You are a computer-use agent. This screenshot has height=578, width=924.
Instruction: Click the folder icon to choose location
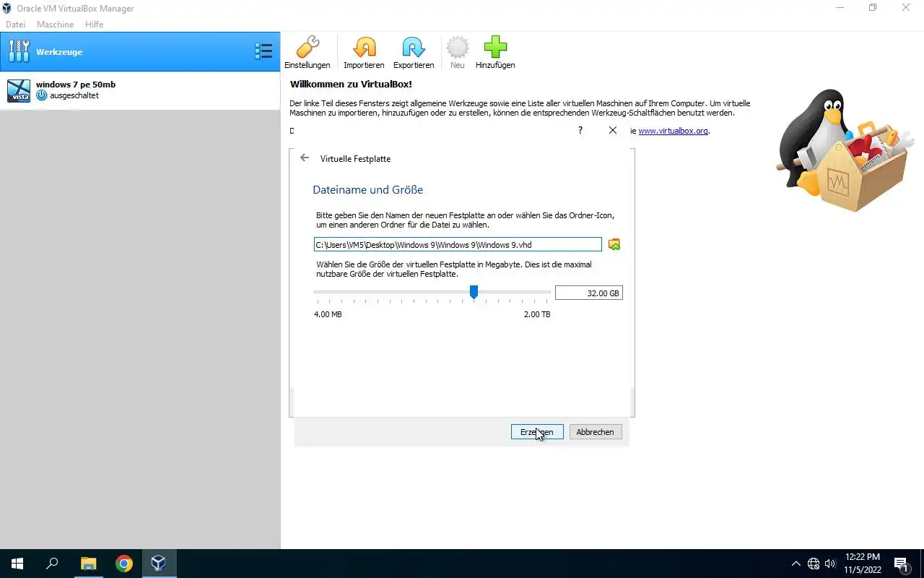614,244
